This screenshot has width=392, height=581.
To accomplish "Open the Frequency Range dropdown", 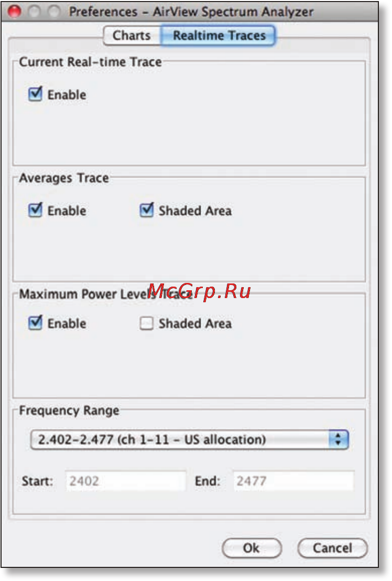I will pyautogui.click(x=189, y=440).
